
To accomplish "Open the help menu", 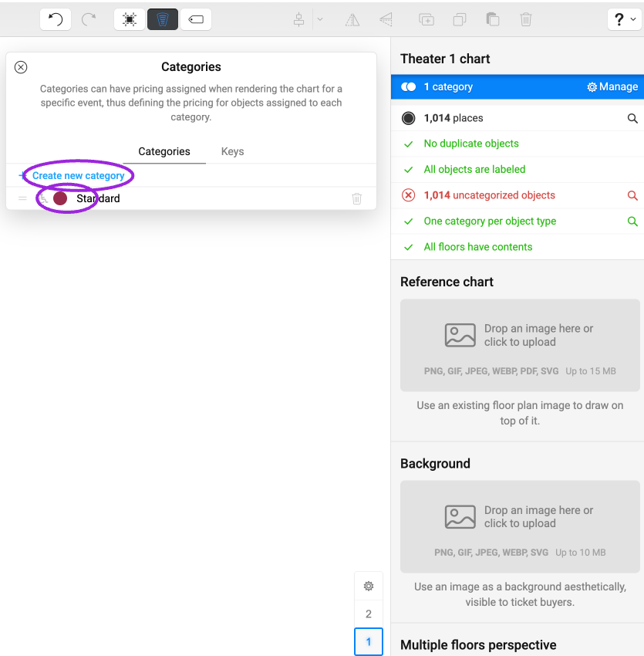I will coord(625,19).
